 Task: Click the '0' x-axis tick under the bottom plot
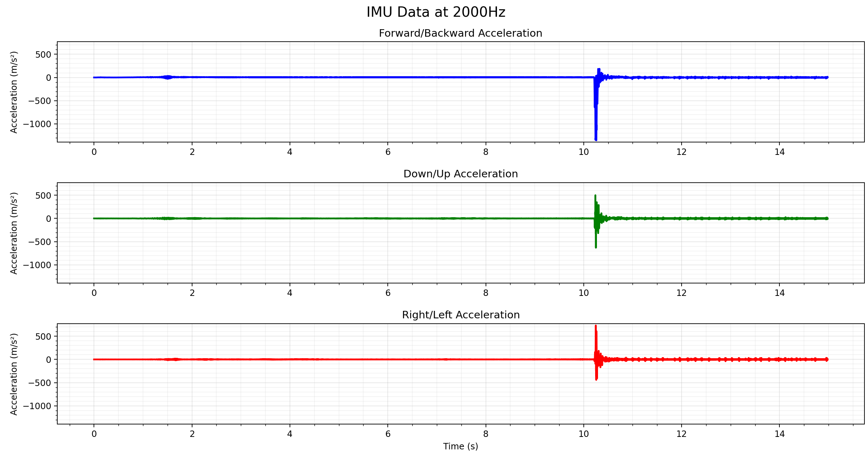(94, 434)
